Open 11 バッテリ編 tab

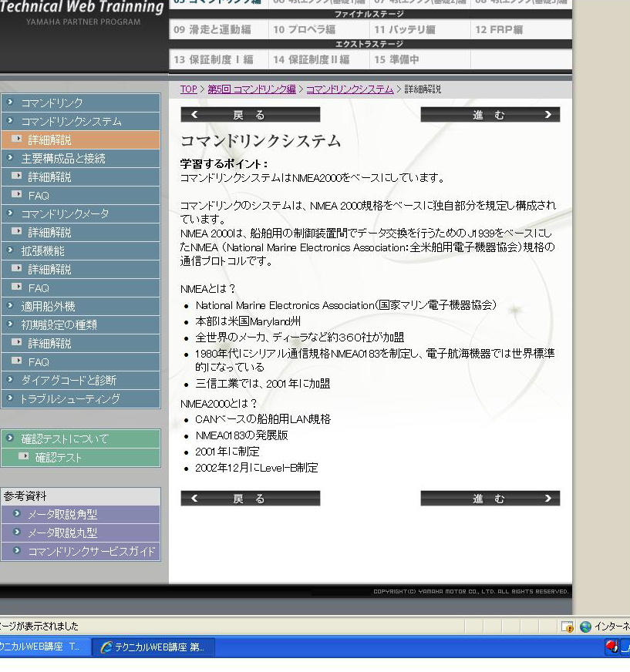pos(419,29)
